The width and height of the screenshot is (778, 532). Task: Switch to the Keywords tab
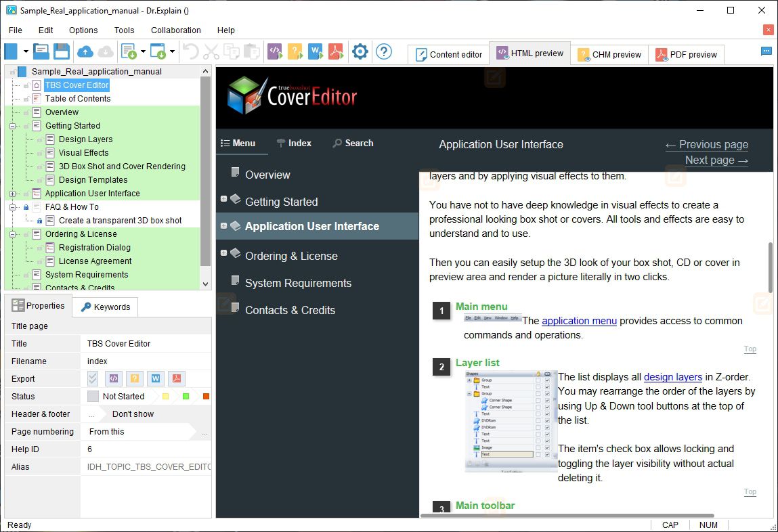105,307
